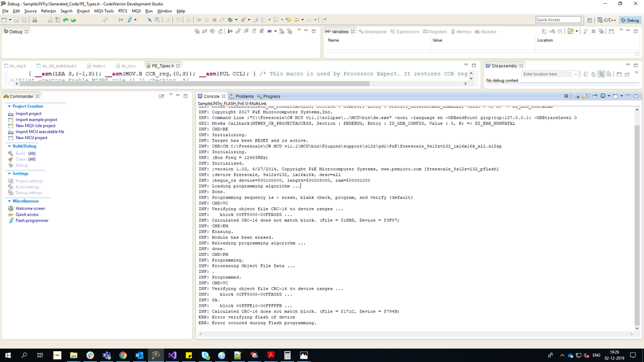Click the Open Perspective icon
Viewport: 644px width, 362px height.
[x=590, y=20]
